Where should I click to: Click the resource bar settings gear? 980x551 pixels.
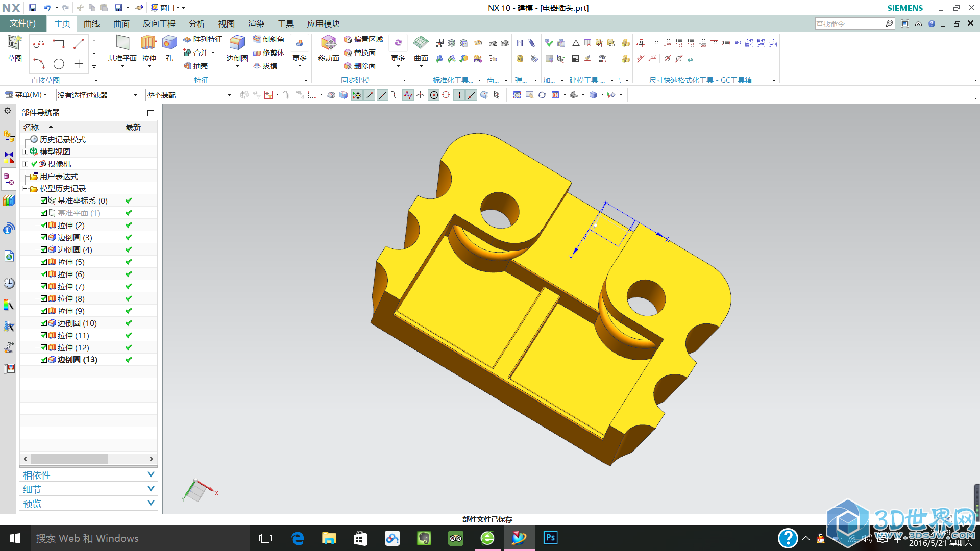click(x=8, y=111)
